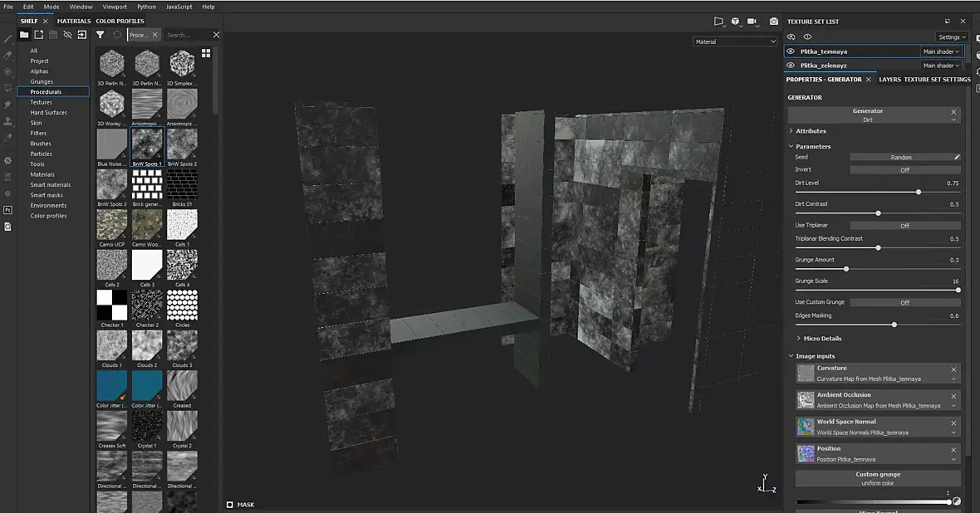Select the BnW Spots 1 thumbnail
The height and width of the screenshot is (513, 980).
[x=147, y=148]
